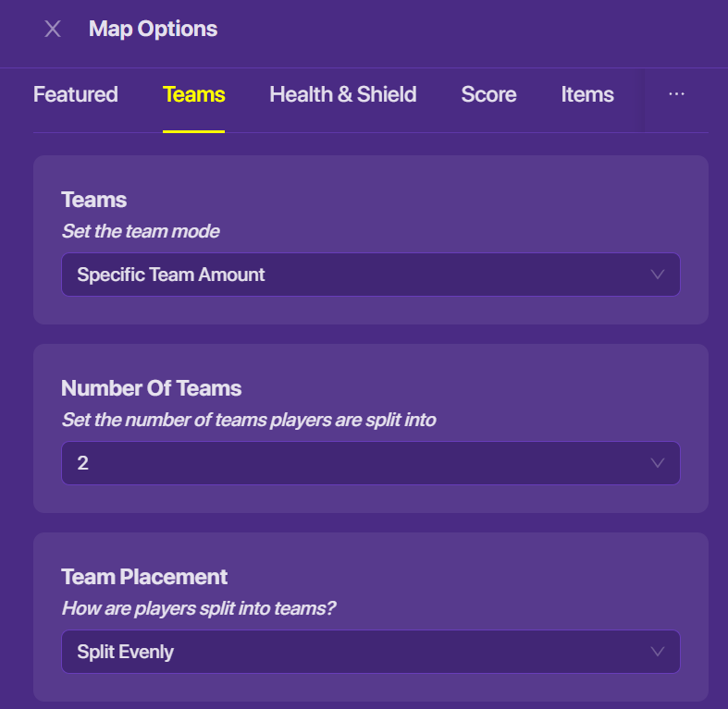Close the Map Options panel

[53, 29]
